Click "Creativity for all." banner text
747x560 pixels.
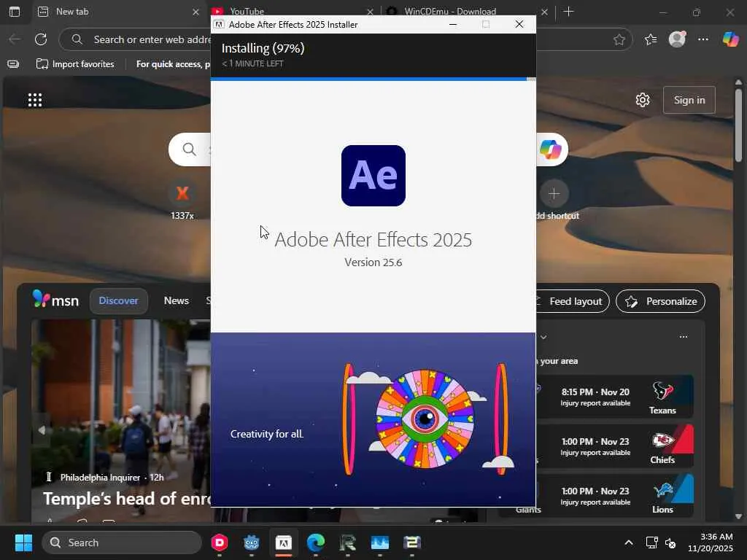(267, 434)
